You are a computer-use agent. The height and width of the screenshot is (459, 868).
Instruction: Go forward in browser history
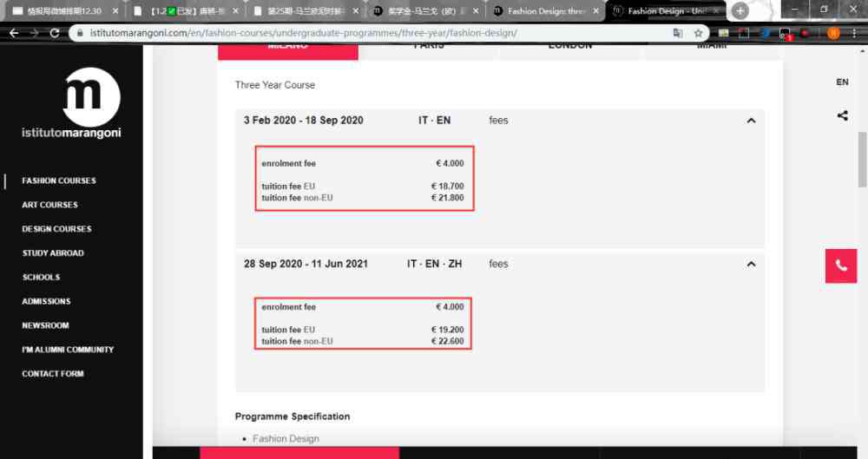coord(35,33)
